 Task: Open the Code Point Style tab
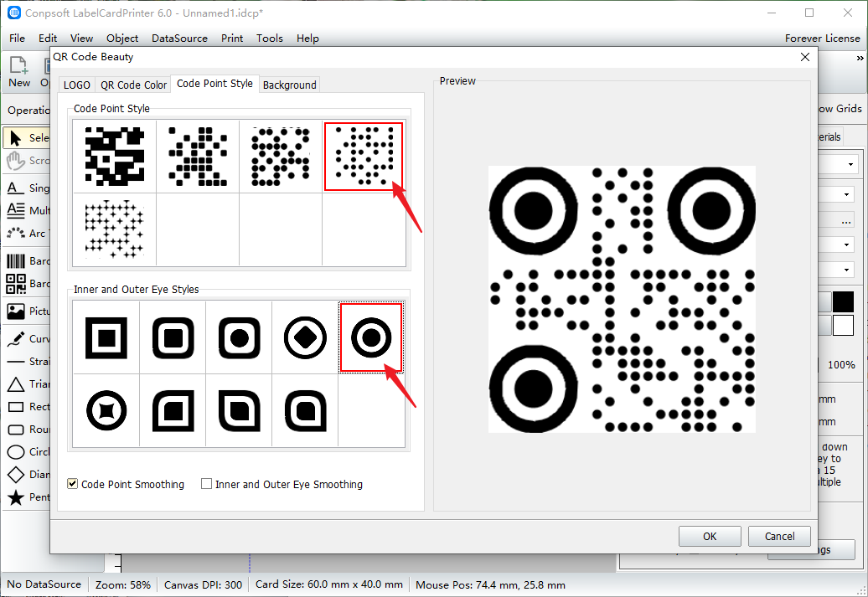point(214,84)
